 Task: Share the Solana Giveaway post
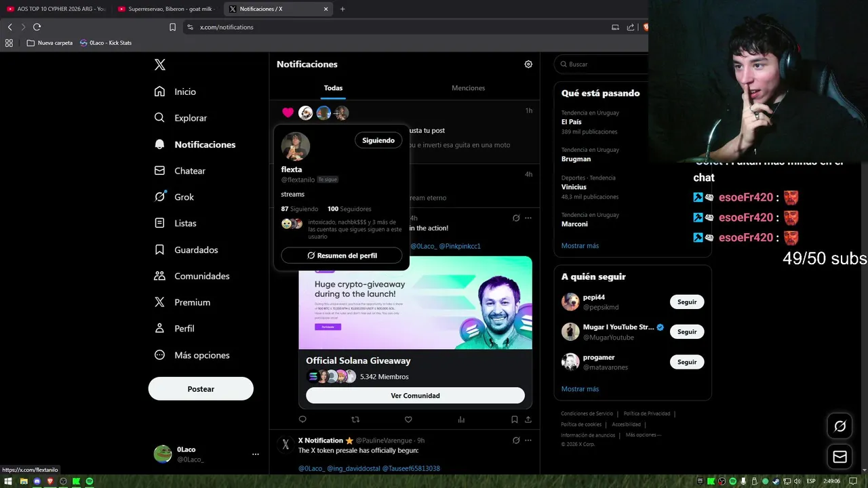[528, 420]
